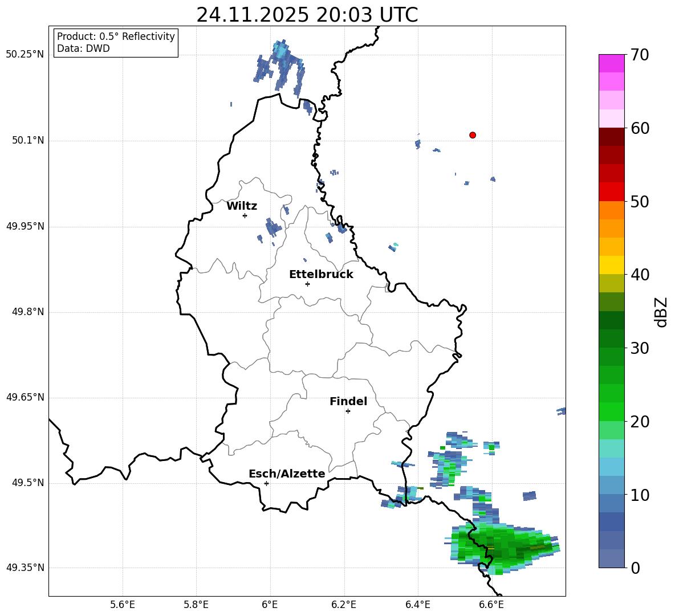This screenshot has width=675, height=616.
Task: Click the 5.6°E longitude label
Action: pos(123,605)
